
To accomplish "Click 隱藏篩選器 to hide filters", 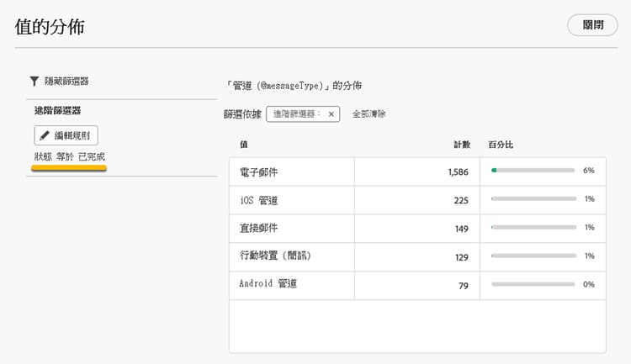I will 66,82.
